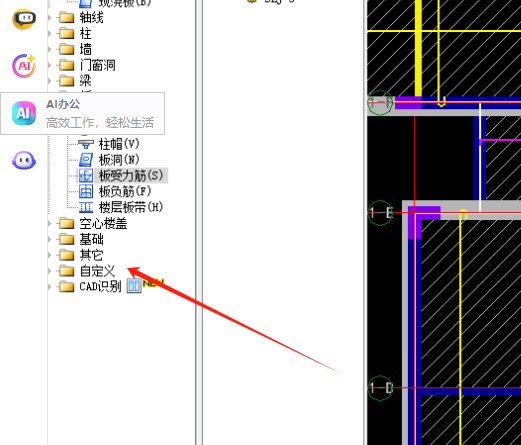This screenshot has height=445, width=521.
Task: Expand the 柱 folder arrow
Action: point(49,33)
